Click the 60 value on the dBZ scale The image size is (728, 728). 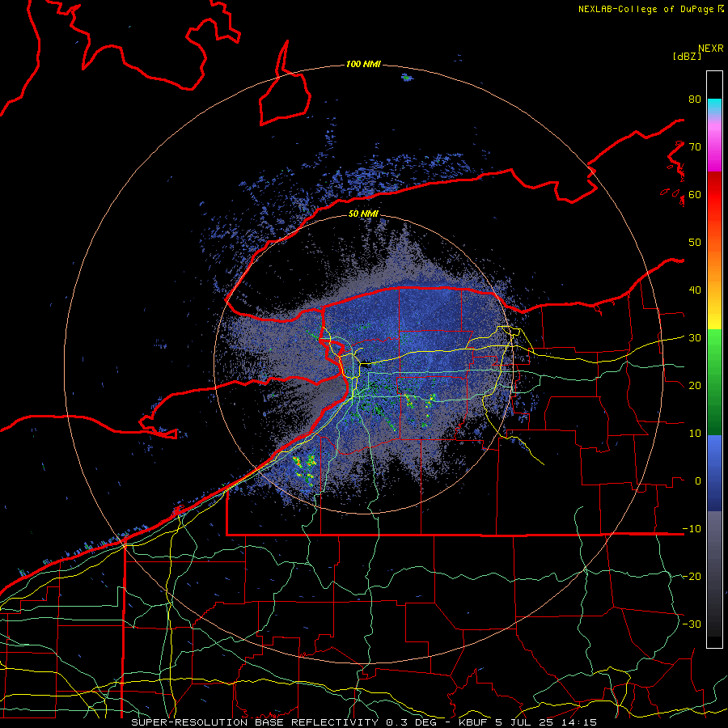[695, 194]
